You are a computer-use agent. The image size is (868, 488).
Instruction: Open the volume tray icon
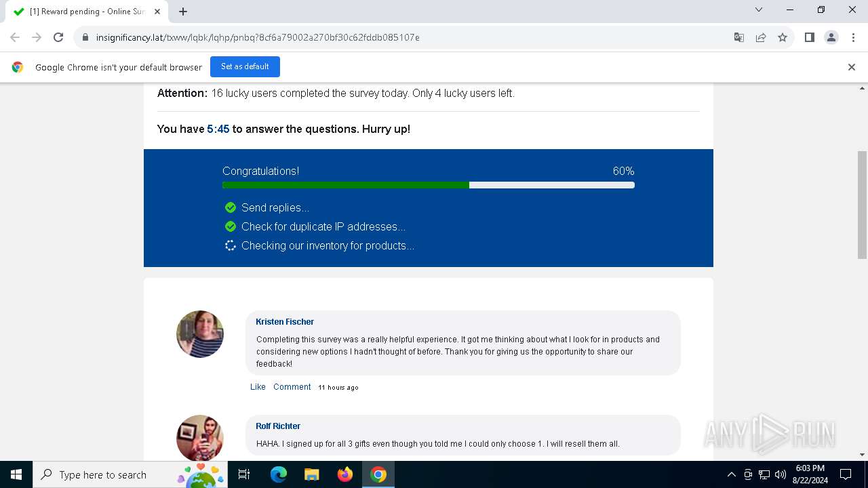click(x=781, y=474)
